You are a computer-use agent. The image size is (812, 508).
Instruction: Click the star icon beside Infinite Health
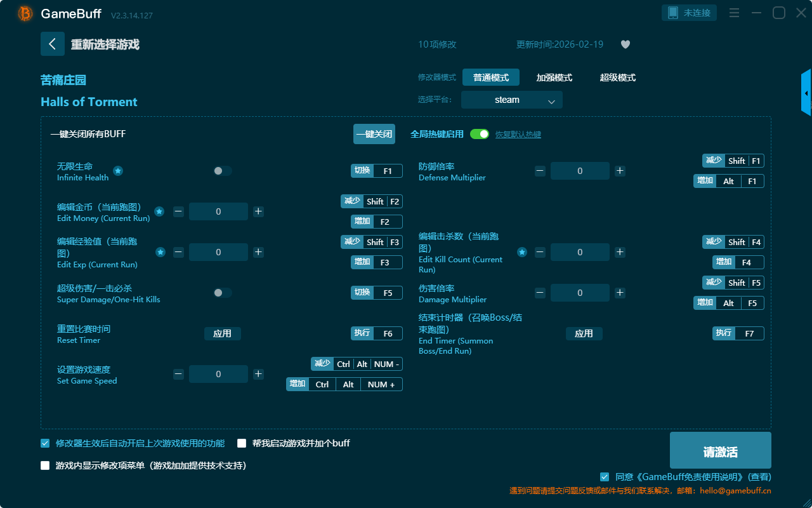coord(118,171)
